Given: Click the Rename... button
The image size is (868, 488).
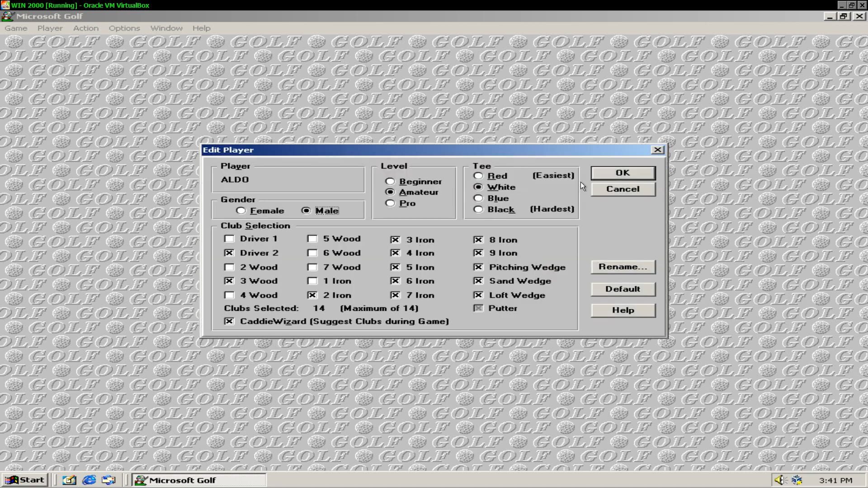Looking at the screenshot, I should [623, 267].
